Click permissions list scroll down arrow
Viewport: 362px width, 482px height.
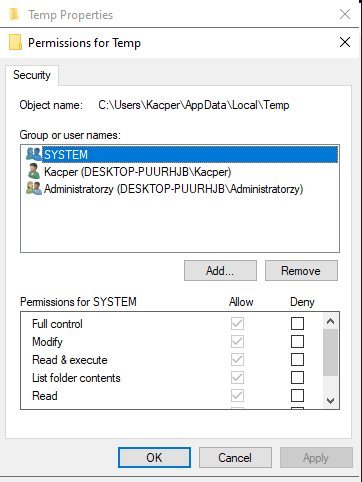(330, 400)
